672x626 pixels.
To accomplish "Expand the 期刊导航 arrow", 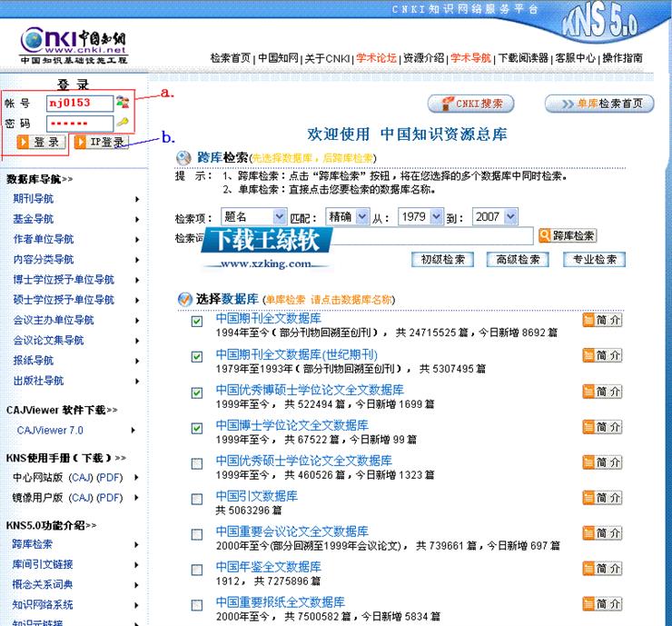I will (137, 199).
